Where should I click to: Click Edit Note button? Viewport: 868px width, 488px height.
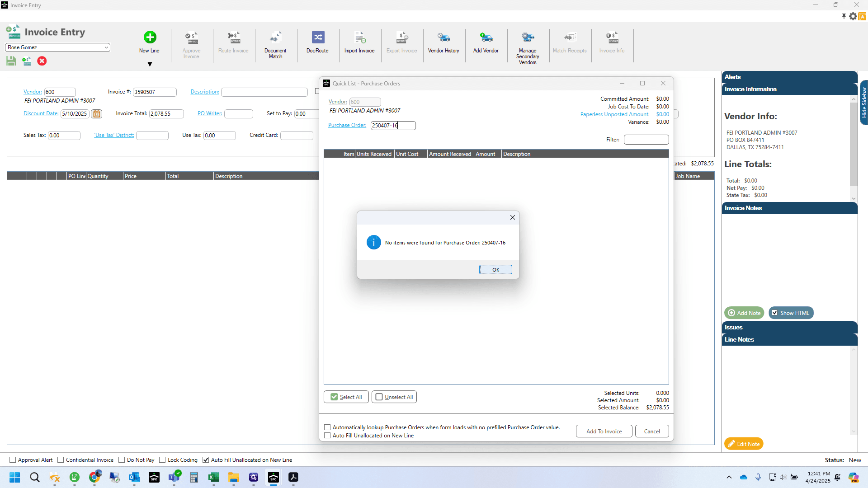[x=744, y=444]
